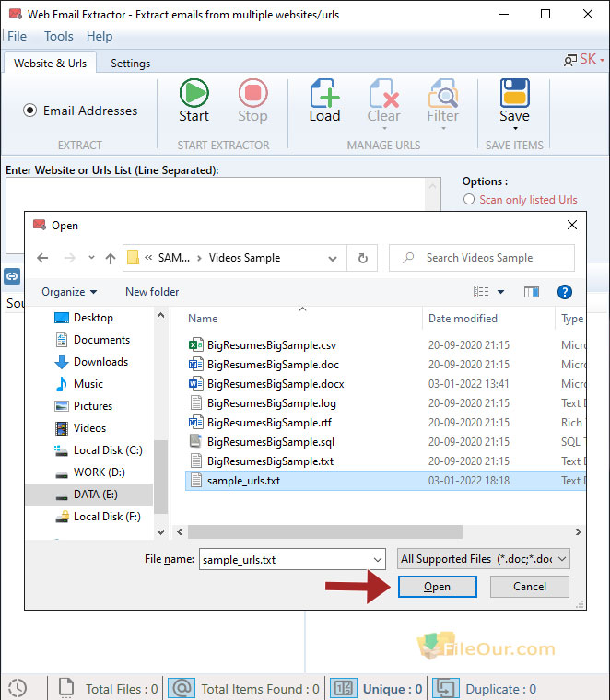Click the search magnifier in Search Videos Sample

(408, 258)
